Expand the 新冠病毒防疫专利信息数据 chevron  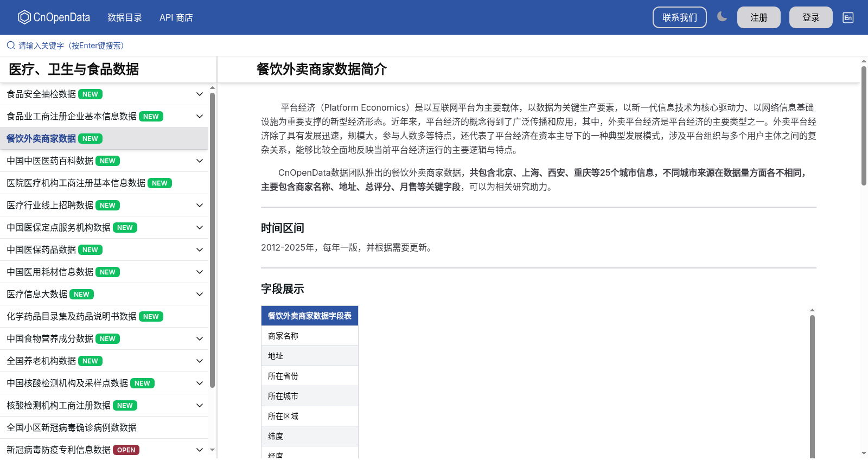200,450
